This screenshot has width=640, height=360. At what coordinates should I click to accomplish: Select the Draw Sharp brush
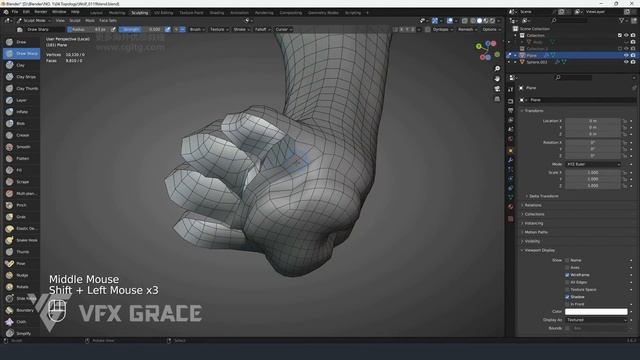pyautogui.click(x=21, y=53)
